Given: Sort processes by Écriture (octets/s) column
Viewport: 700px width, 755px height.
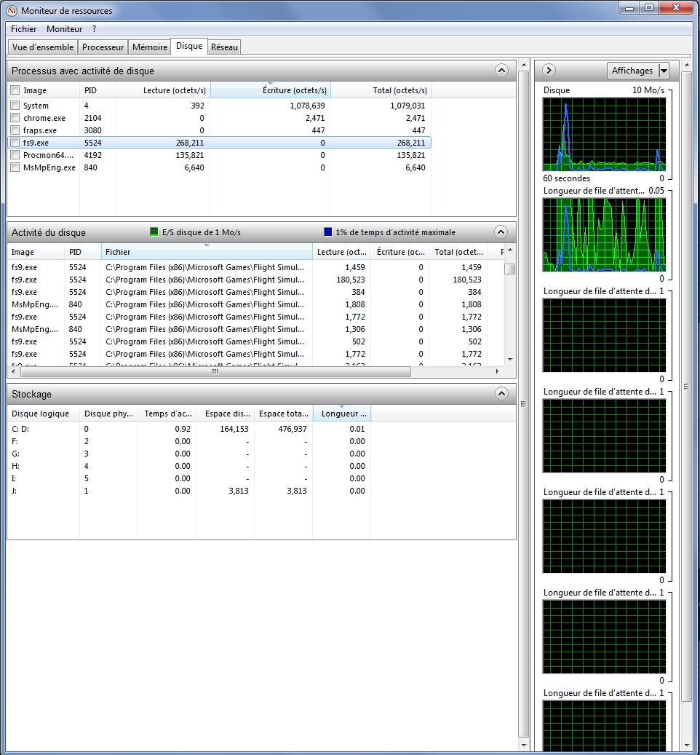Looking at the screenshot, I should point(271,90).
